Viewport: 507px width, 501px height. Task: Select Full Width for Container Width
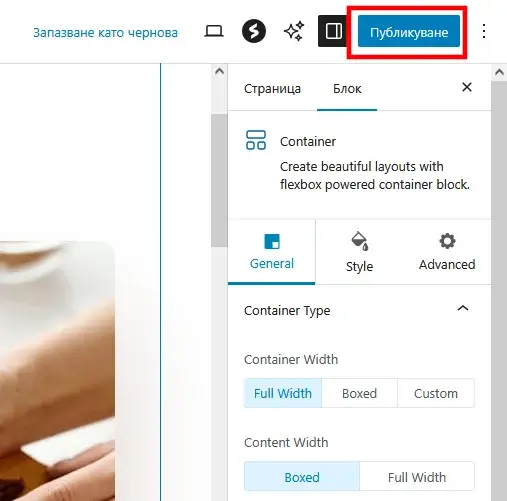pyautogui.click(x=283, y=393)
